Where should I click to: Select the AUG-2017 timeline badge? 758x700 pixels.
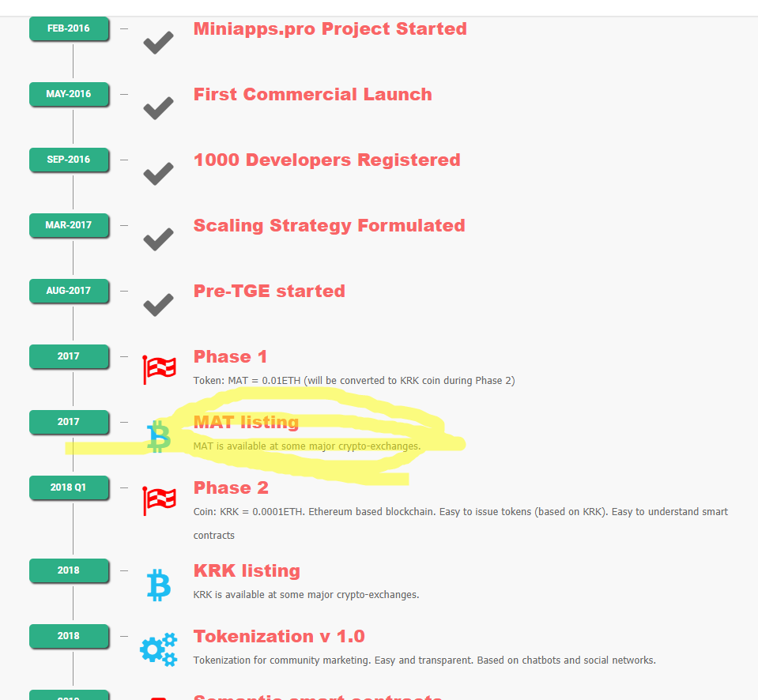pyautogui.click(x=69, y=291)
